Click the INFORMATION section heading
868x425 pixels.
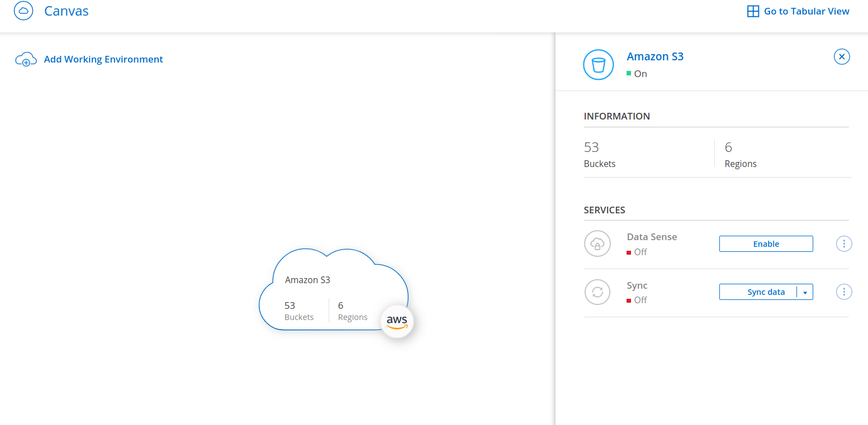617,116
